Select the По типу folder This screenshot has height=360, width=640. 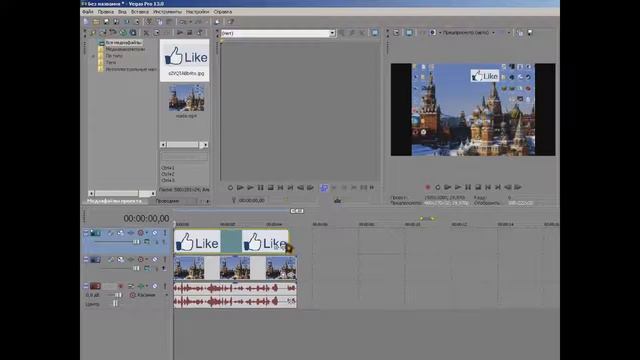click(114, 56)
